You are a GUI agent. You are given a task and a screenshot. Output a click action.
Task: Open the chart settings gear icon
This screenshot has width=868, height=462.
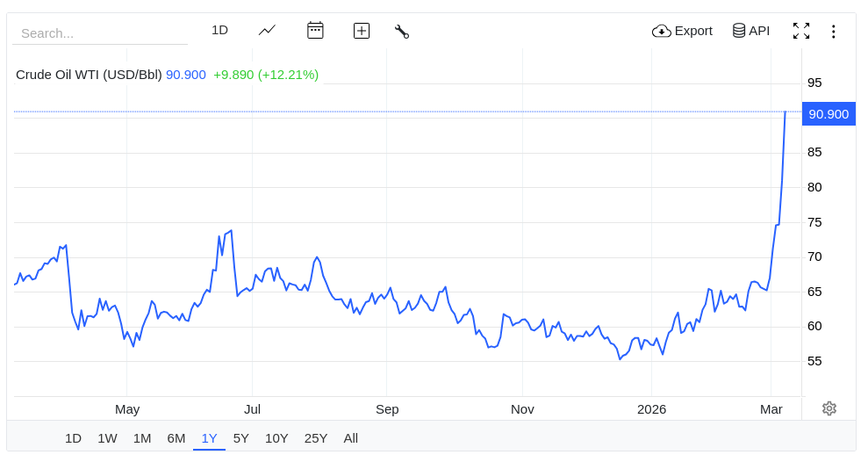[829, 408]
